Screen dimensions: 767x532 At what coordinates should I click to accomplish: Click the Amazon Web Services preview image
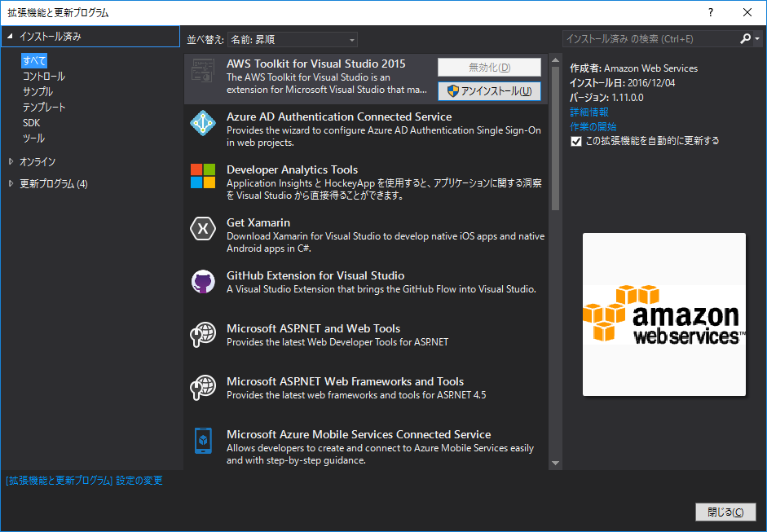click(x=663, y=314)
